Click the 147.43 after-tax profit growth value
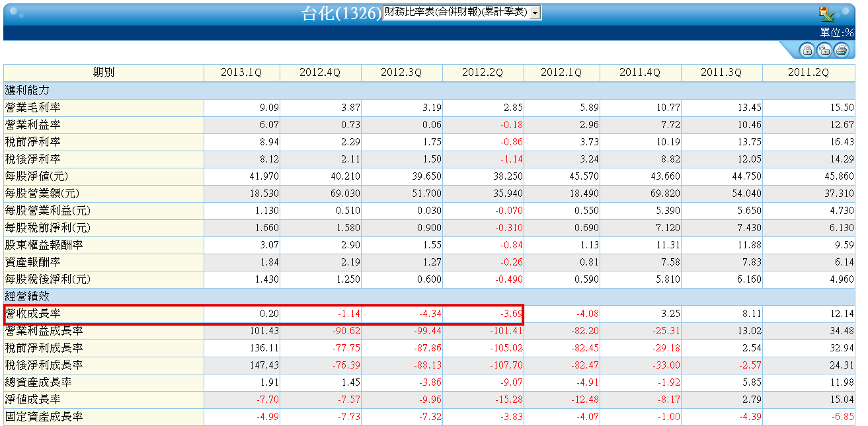Screen dimensions: 868x426 (x=264, y=366)
